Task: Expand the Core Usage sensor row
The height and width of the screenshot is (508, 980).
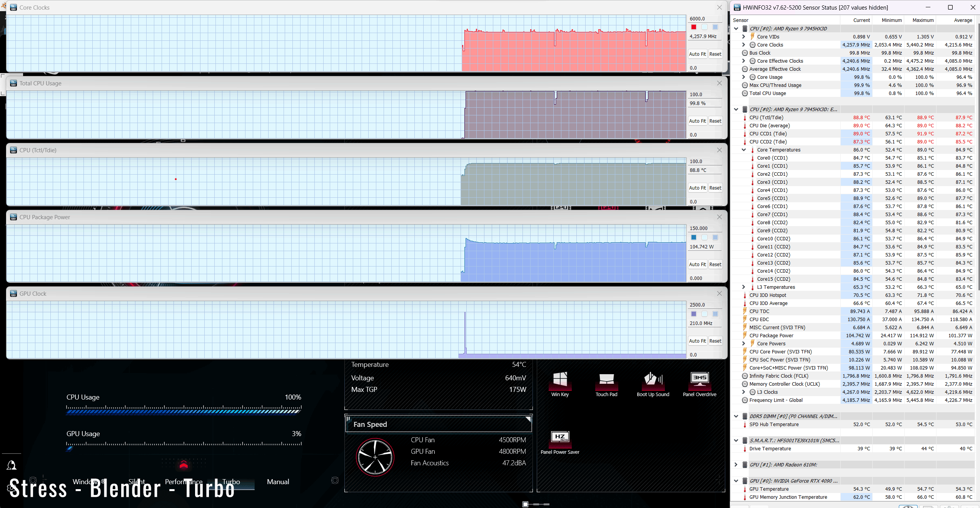Action: (743, 77)
